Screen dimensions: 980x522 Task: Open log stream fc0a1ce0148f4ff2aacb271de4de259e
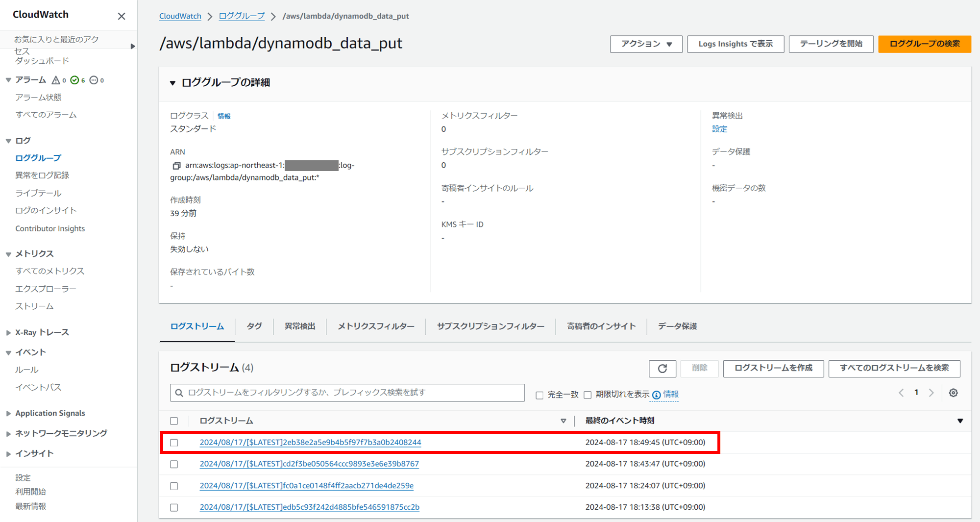[x=307, y=486]
